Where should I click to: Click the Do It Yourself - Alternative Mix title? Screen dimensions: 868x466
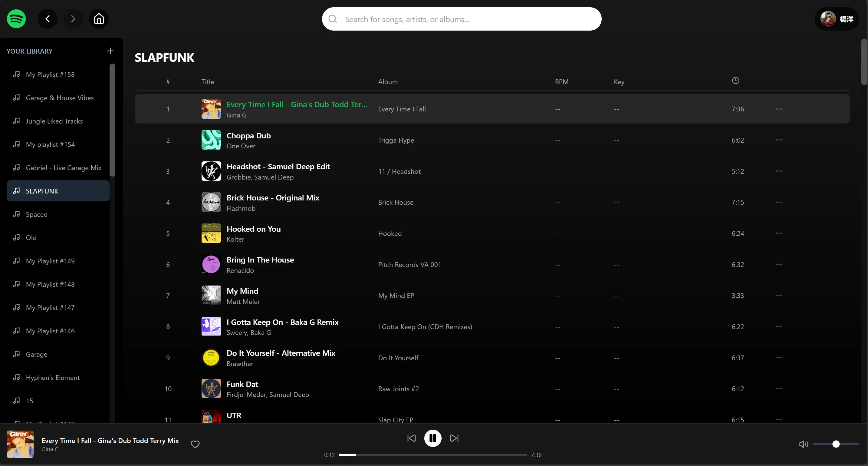coord(281,353)
